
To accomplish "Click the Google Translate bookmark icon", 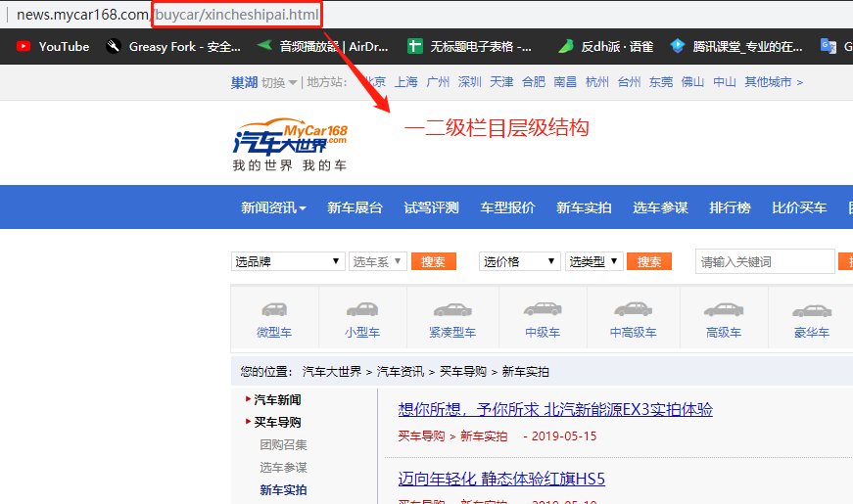I will pos(828,46).
